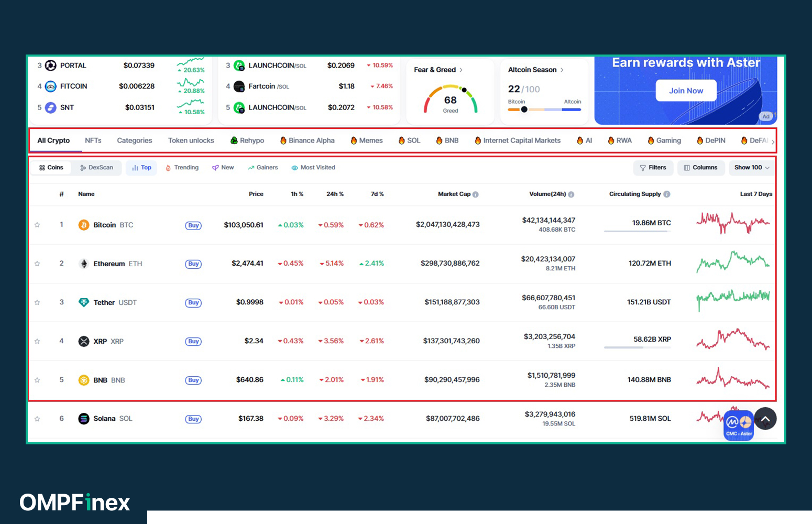The height and width of the screenshot is (524, 812).
Task: Select the Token unlocks tab
Action: click(x=191, y=140)
